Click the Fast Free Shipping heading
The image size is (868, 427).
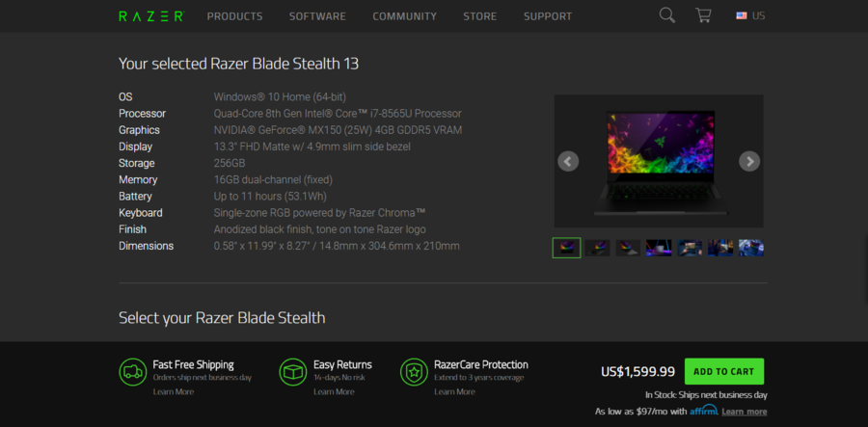[193, 364]
